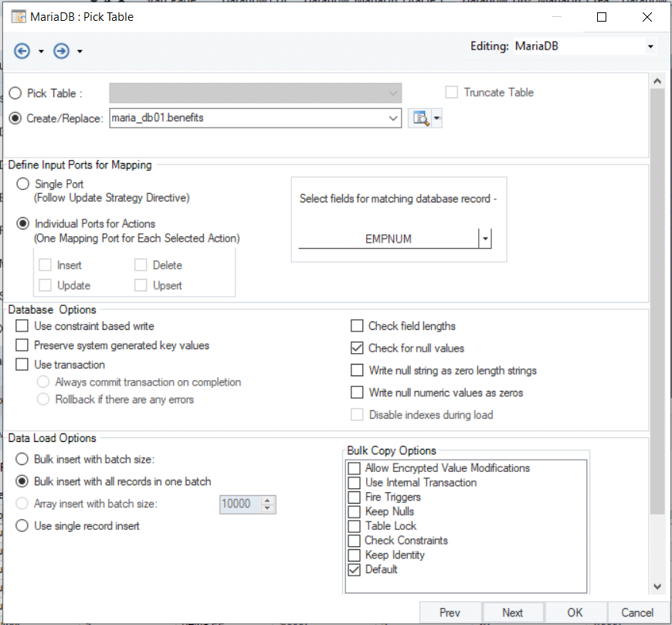Click the vertical scrollbar down arrow
Viewport: 672px width, 625px height.
click(x=657, y=587)
